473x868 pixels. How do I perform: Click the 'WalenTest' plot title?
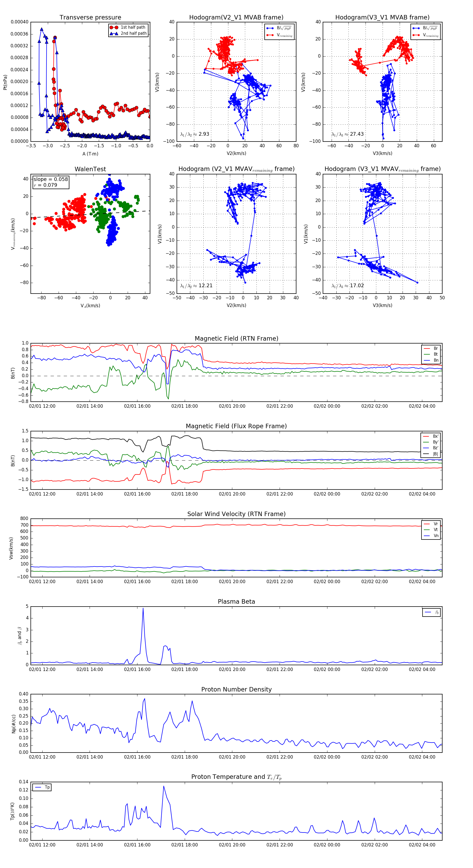coord(90,169)
